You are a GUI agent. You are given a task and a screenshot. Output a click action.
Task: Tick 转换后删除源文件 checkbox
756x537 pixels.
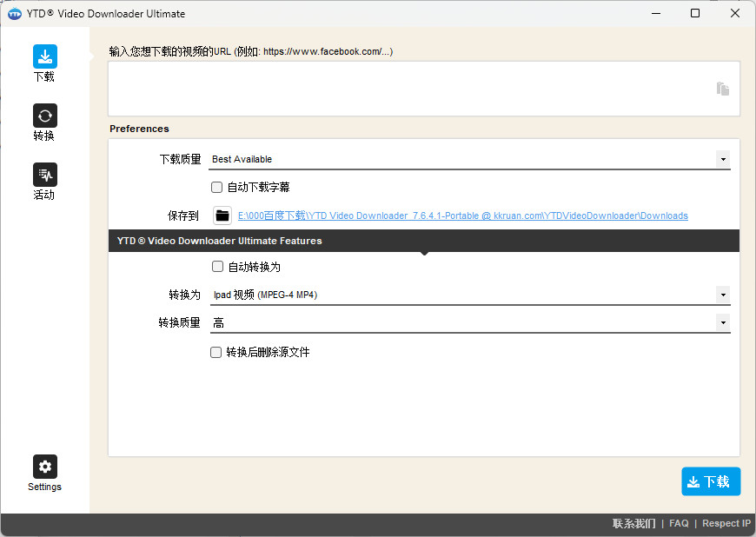216,353
